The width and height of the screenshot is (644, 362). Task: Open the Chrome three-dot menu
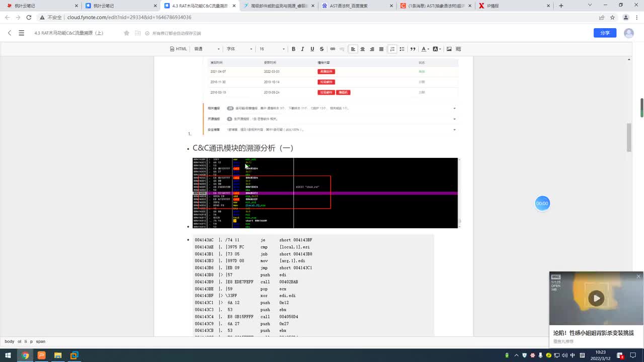coord(636,17)
